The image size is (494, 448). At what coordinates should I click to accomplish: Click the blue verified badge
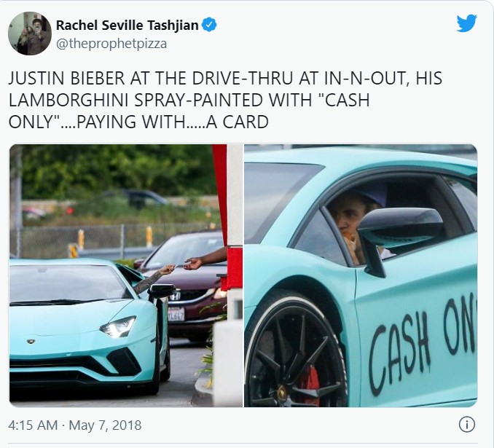(x=209, y=25)
